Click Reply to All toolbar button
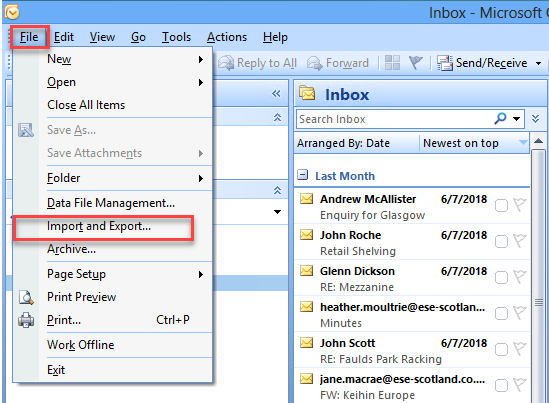Screen dimensions: 549x403 257,63
